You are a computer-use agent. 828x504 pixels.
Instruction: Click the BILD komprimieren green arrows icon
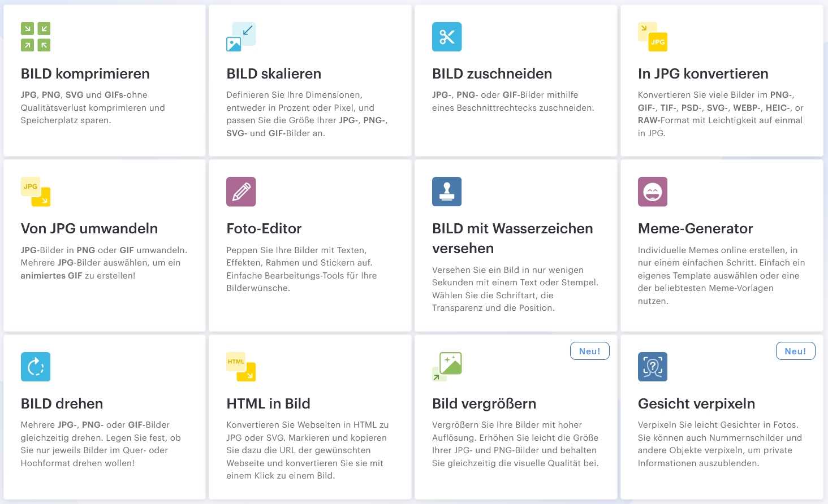36,37
